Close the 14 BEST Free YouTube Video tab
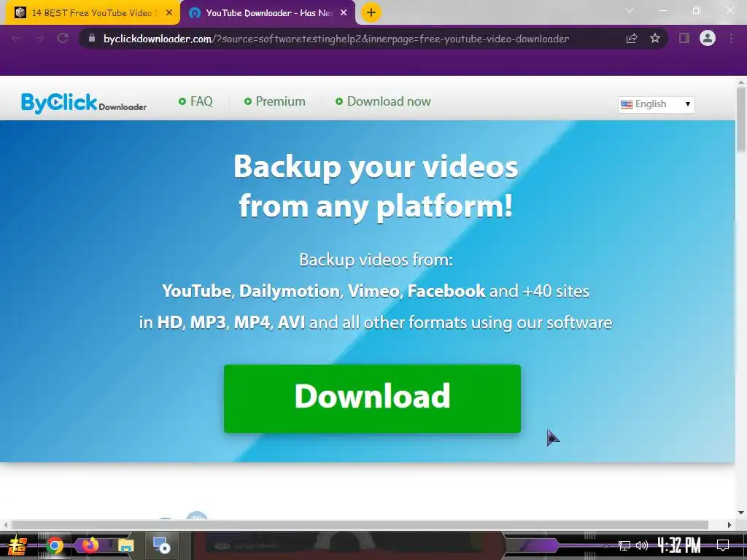This screenshot has height=560, width=747. 169,13
